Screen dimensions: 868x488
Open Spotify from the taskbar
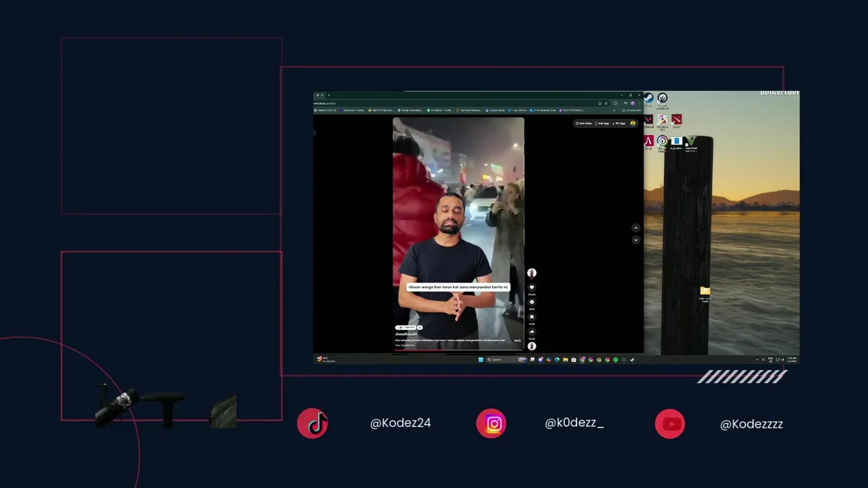click(616, 359)
